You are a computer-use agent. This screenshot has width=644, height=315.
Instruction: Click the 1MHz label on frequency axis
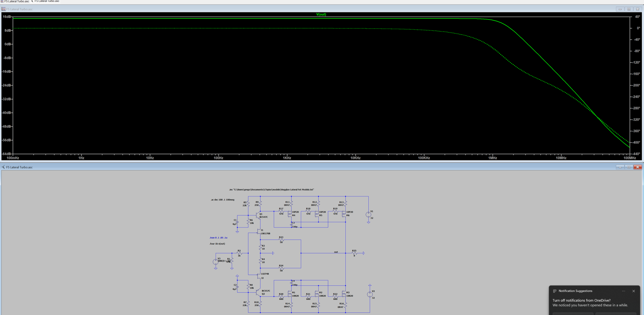[492, 158]
